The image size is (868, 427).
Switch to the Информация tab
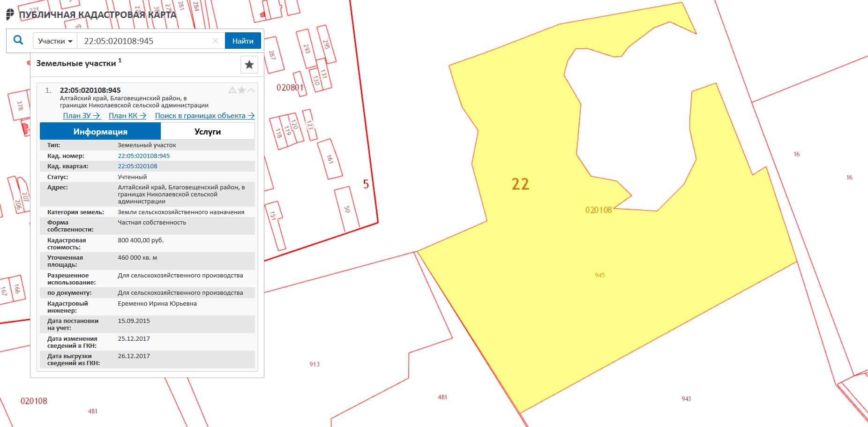coord(100,132)
